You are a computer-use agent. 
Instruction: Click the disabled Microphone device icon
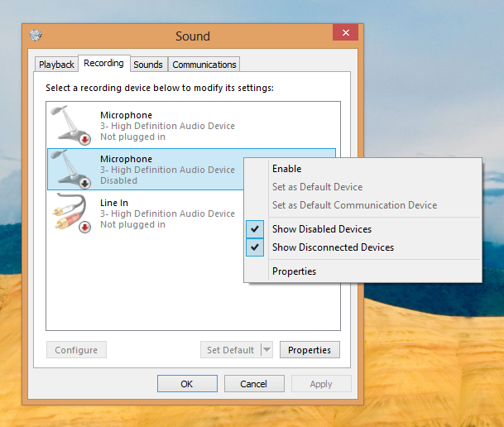[x=71, y=169]
